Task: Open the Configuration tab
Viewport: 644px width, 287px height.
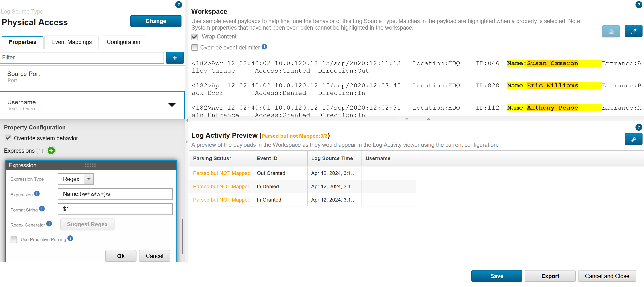Action: 123,42
